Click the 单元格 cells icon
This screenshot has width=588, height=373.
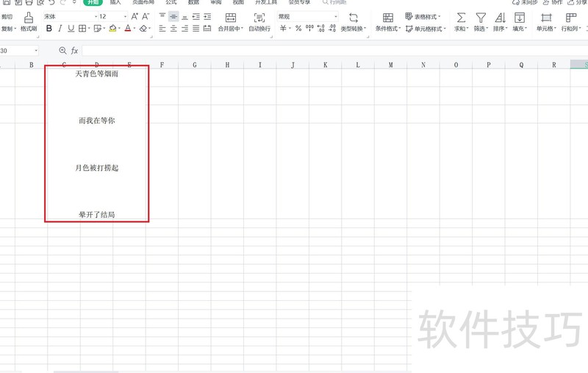(546, 18)
